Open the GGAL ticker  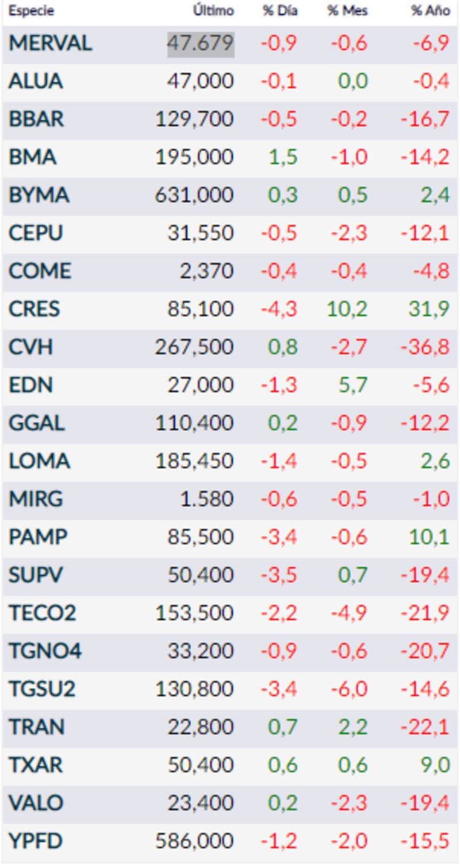pos(36,424)
